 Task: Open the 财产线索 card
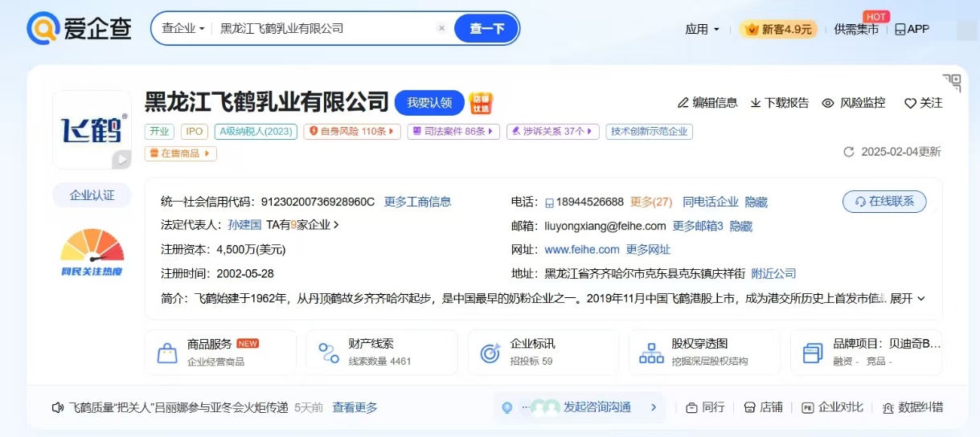point(381,352)
